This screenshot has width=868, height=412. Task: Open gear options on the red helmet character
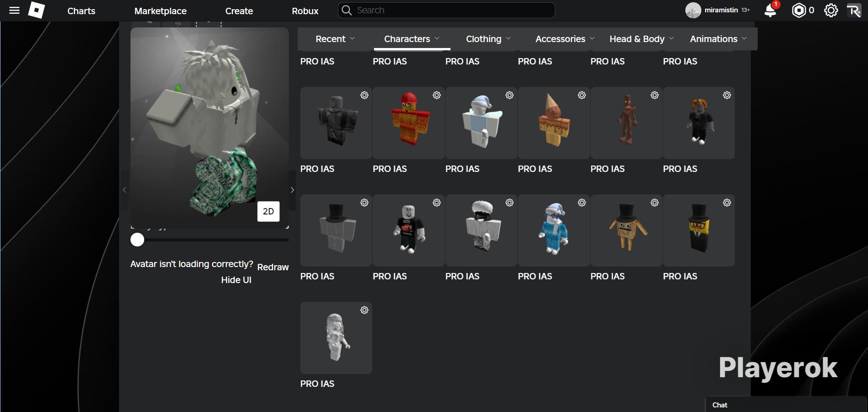(437, 95)
